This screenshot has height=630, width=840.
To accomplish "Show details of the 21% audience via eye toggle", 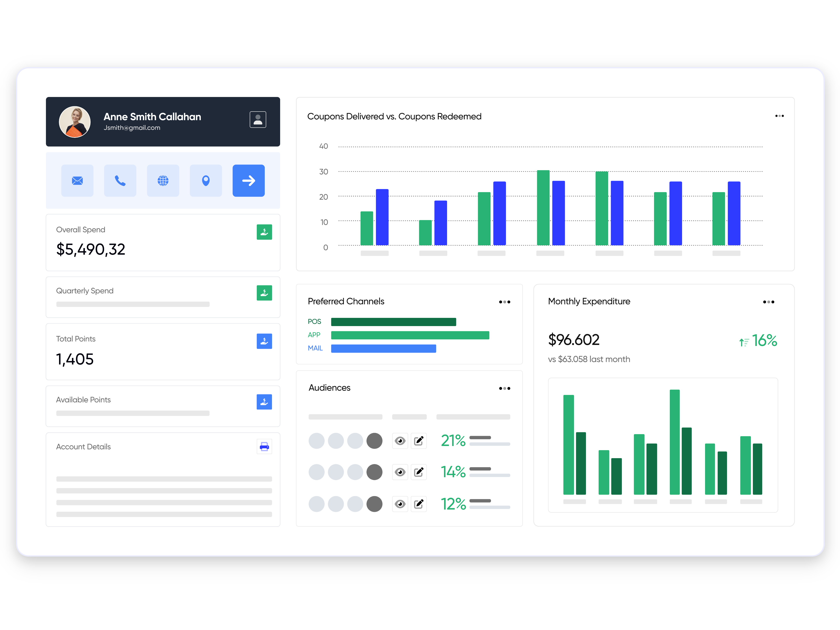I will click(x=400, y=441).
